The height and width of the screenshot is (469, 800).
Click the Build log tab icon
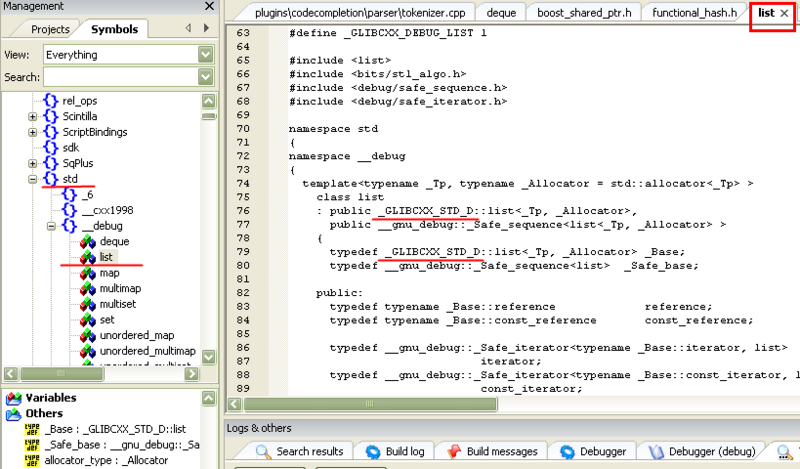coord(373,452)
